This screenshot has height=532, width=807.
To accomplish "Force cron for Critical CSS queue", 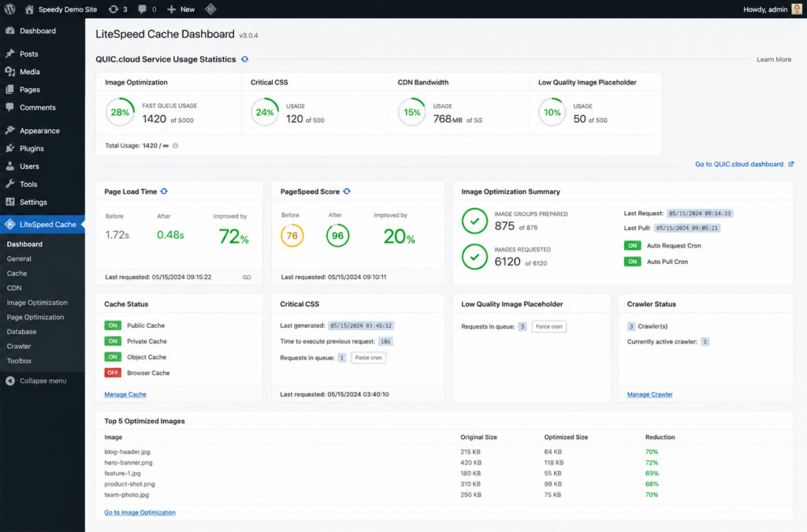I will [x=369, y=358].
